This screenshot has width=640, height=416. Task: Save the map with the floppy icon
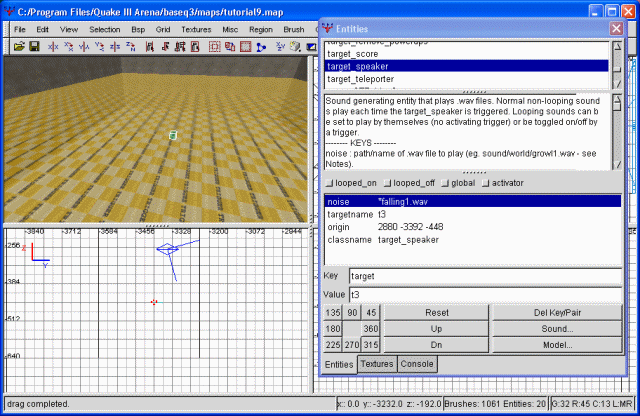pyautogui.click(x=34, y=47)
